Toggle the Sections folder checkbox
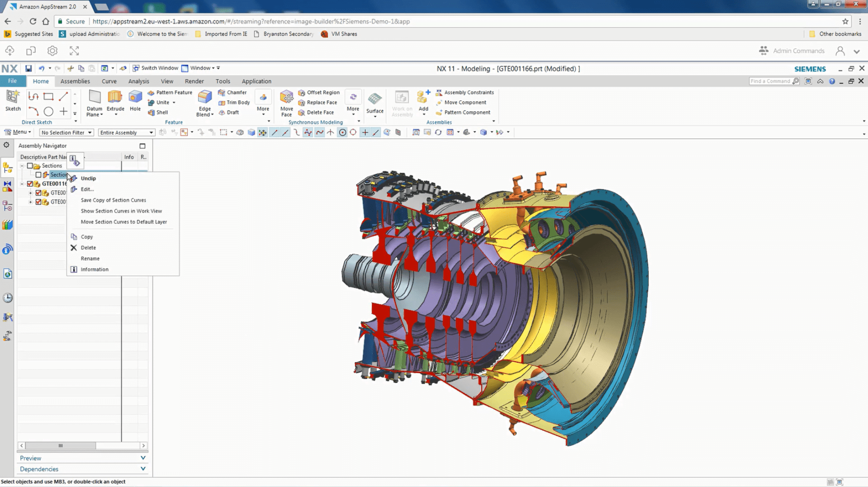 click(x=30, y=166)
